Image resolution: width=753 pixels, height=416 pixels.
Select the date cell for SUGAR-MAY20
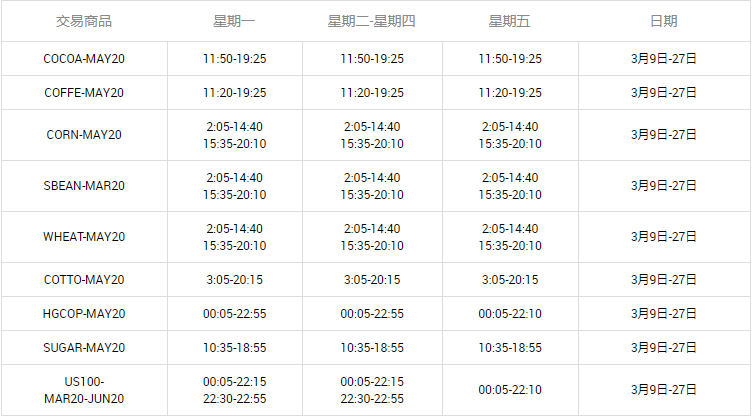pos(663,348)
